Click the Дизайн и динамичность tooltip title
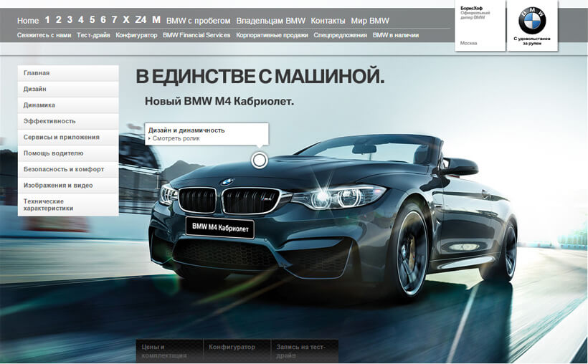588x364 pixels. coord(186,130)
